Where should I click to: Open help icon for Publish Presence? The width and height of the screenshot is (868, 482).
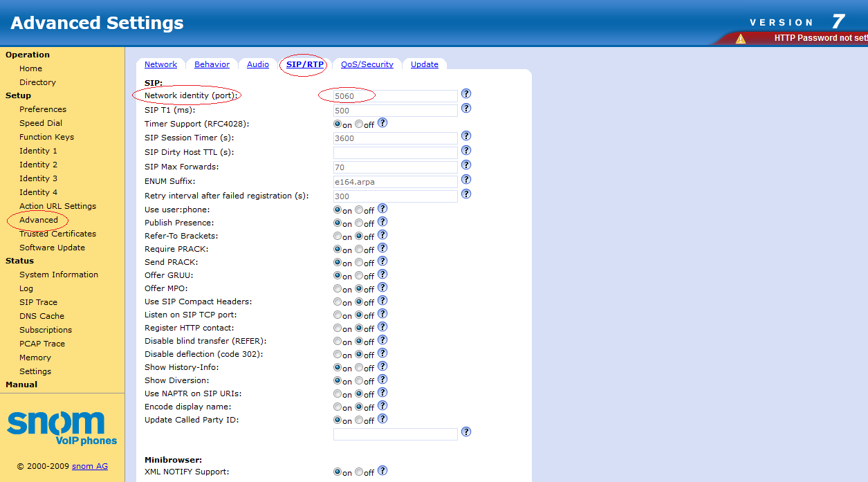pos(382,222)
